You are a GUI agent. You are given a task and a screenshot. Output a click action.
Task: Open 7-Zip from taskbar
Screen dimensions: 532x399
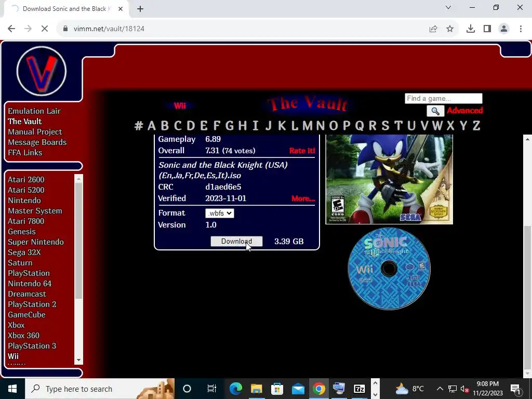click(360, 389)
